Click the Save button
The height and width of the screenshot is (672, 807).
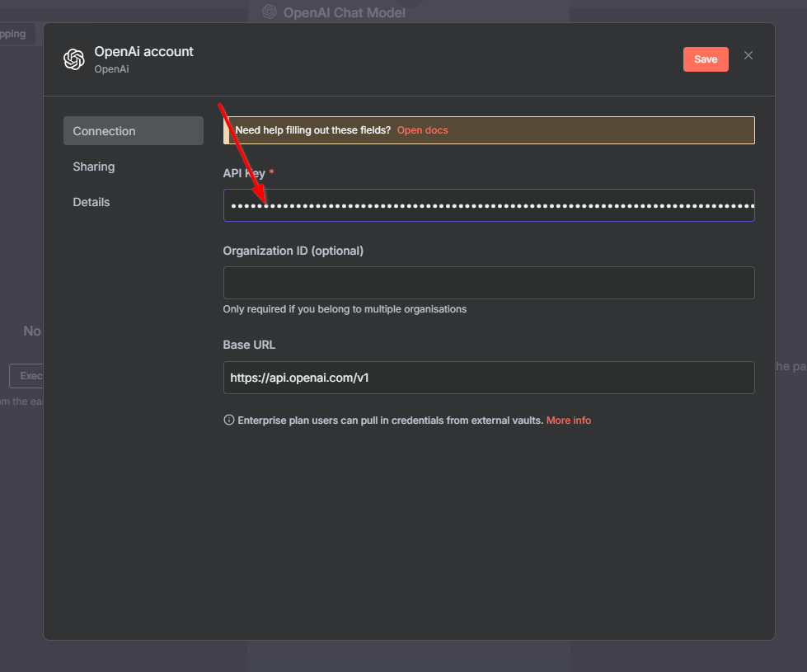(x=705, y=59)
